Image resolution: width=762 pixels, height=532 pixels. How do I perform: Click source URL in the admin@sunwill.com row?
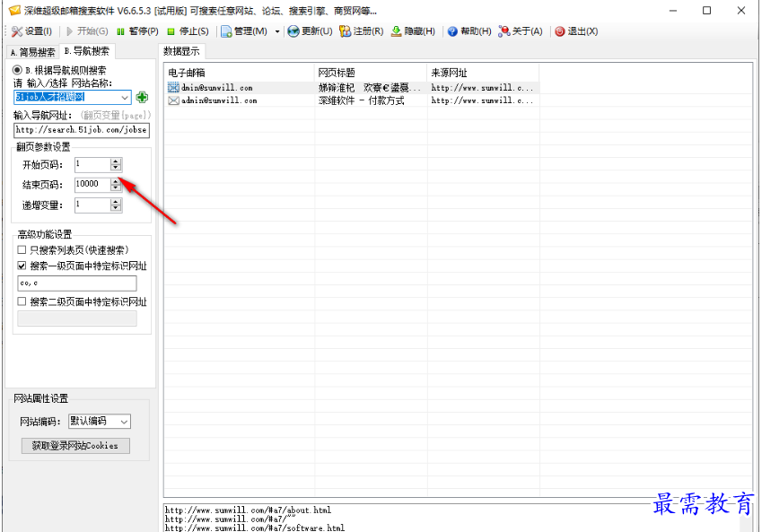click(x=482, y=100)
